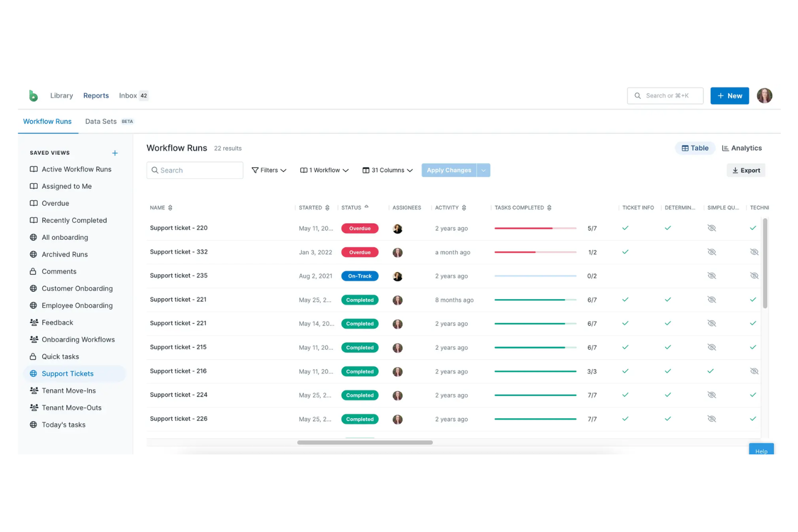Click the vertical scrollbar of the table
Screen dimensions: 798x532
(765, 263)
